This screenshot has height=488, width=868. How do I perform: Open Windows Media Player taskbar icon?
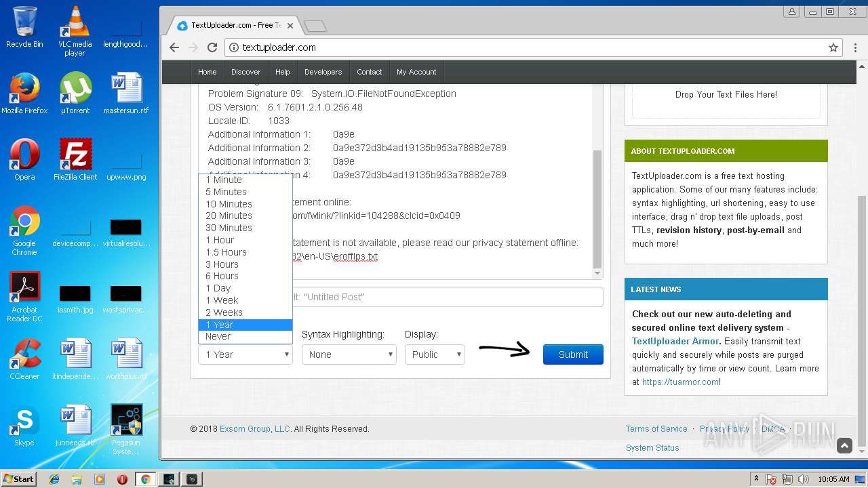tap(100, 479)
